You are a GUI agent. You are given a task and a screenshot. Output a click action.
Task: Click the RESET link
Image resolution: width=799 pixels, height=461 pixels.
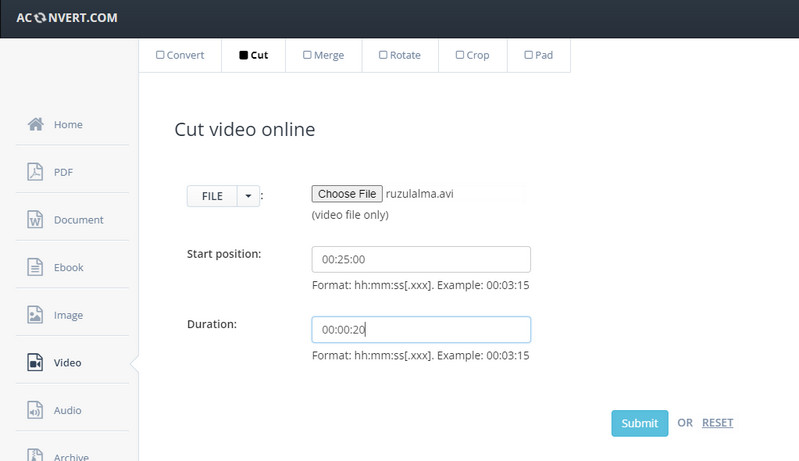717,423
